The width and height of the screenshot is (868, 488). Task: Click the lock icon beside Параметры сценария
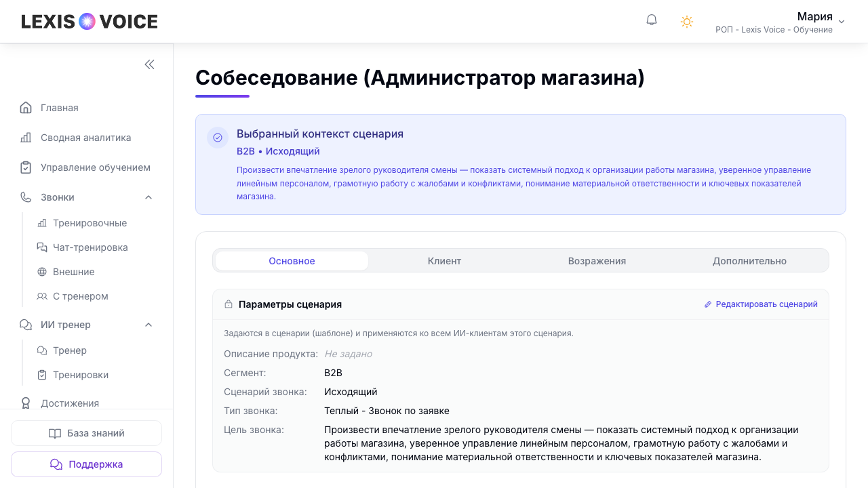click(x=229, y=304)
